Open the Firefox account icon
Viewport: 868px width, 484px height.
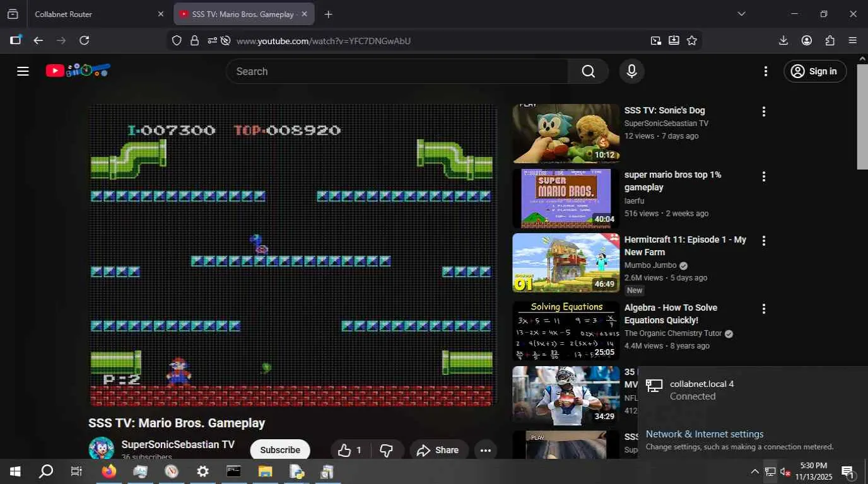[807, 40]
